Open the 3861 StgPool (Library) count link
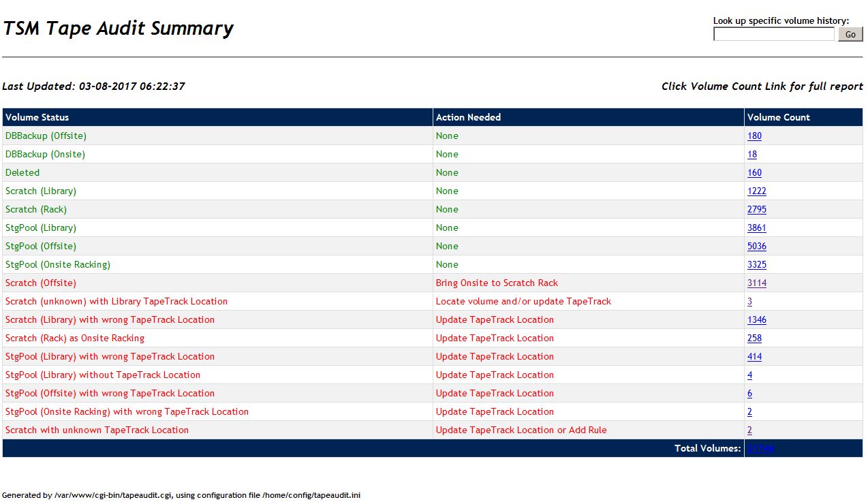Image resolution: width=868 pixels, height=504 pixels. [x=757, y=228]
